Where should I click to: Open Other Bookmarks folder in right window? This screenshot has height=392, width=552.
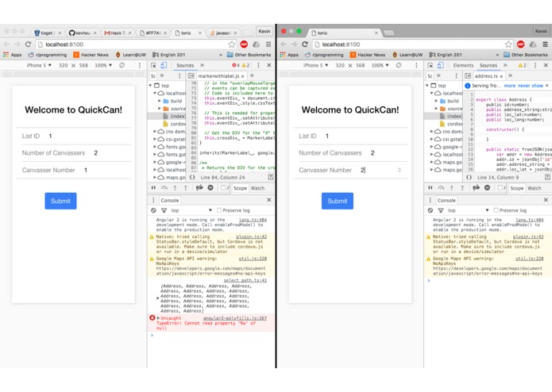[x=526, y=55]
